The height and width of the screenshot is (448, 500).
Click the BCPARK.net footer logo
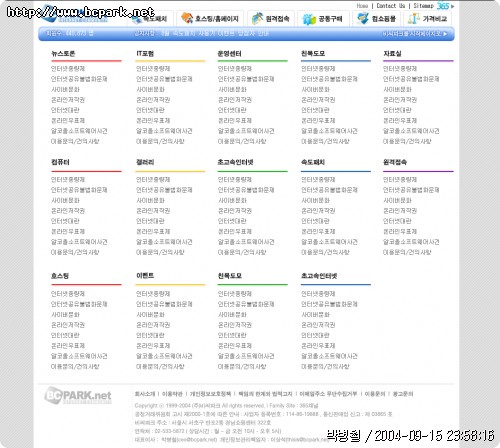pos(78,395)
